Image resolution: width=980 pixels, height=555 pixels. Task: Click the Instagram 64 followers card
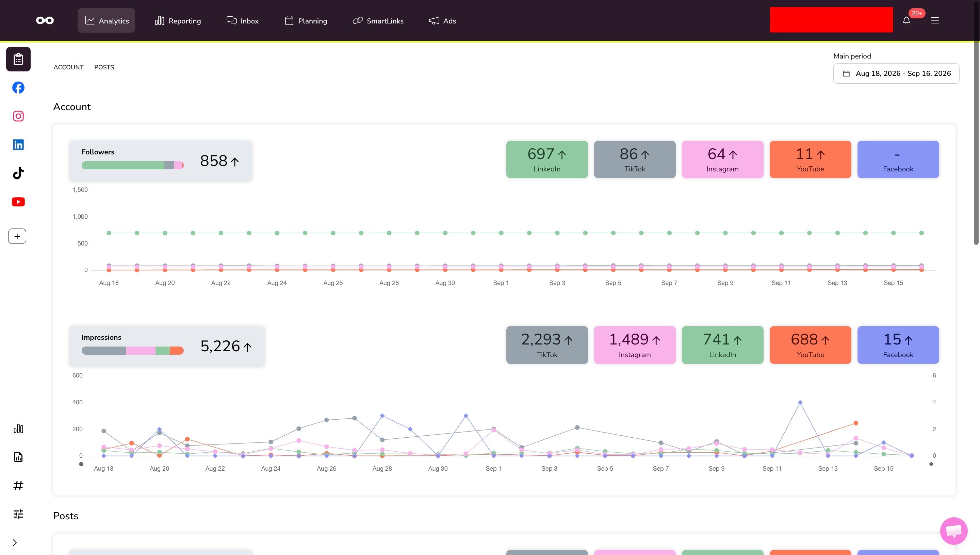click(x=722, y=159)
